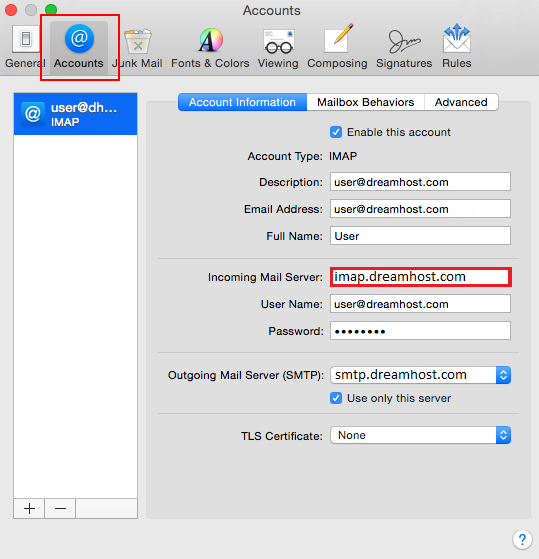The image size is (539, 559).
Task: Open help with the question mark button
Action: (522, 540)
